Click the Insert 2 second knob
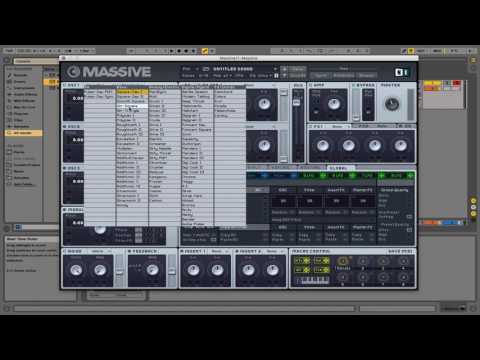This screenshot has height=360, width=480. (x=272, y=270)
